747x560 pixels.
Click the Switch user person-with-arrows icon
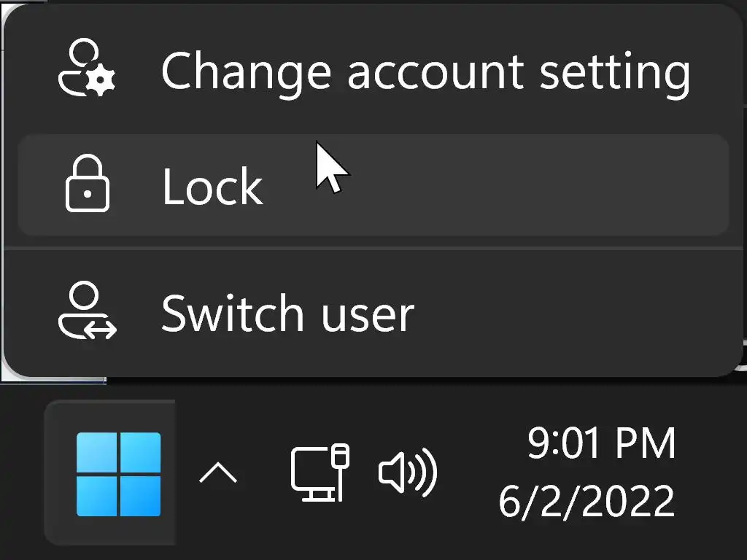pyautogui.click(x=87, y=311)
